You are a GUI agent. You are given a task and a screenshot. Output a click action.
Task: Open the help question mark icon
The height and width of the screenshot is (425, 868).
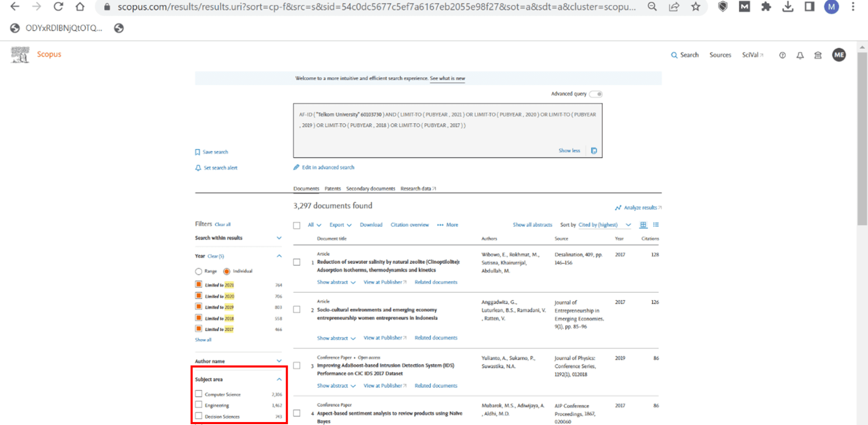point(782,55)
